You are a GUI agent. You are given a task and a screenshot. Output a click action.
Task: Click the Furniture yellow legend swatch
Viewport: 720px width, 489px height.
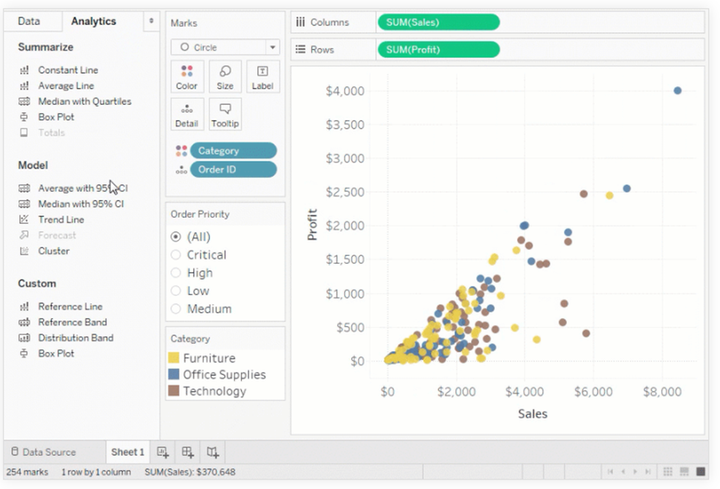point(174,358)
